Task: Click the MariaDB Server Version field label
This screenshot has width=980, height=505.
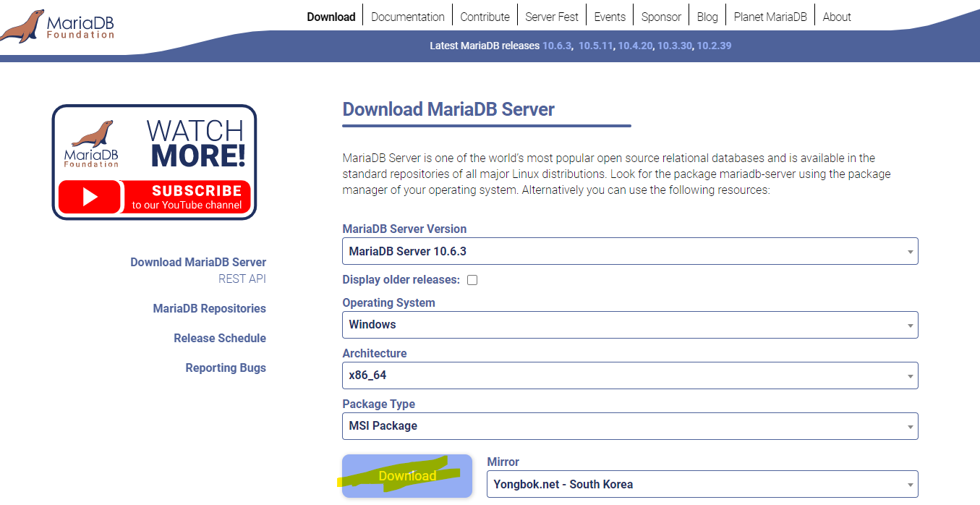Action: point(404,229)
